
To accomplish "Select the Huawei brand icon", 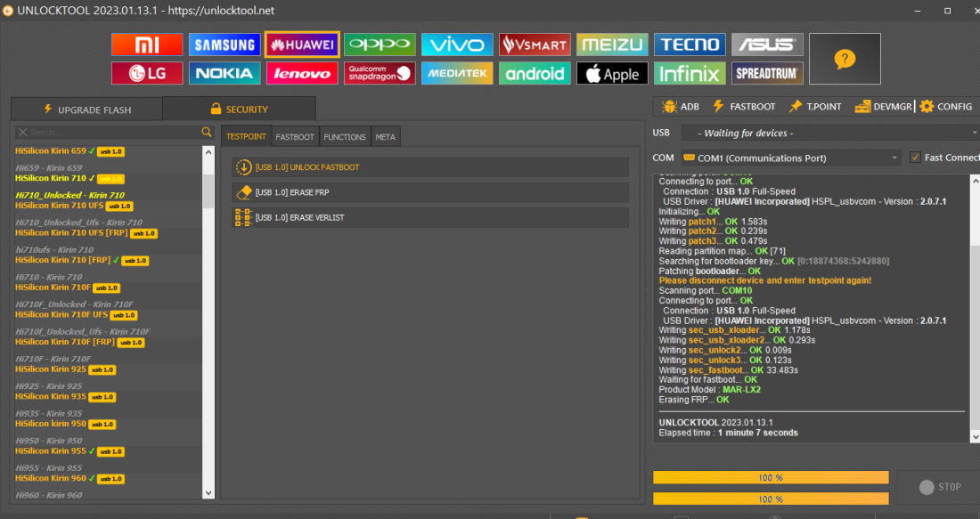I will pyautogui.click(x=302, y=45).
